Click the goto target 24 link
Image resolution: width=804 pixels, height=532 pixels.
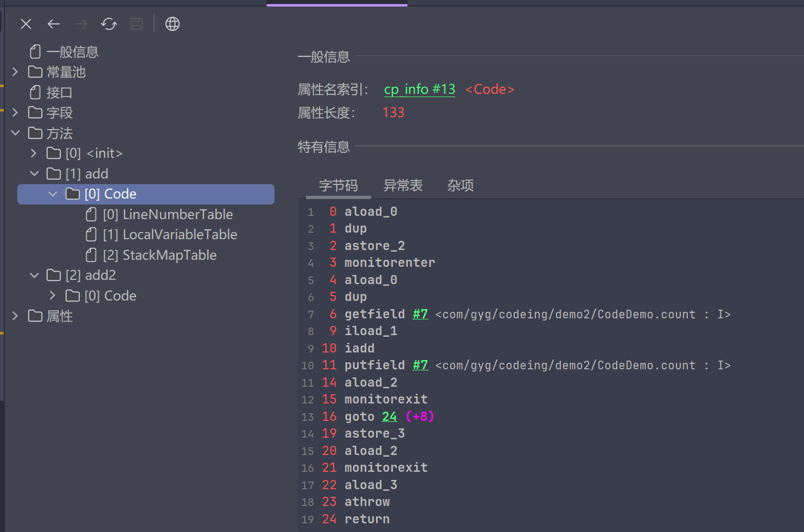coord(389,416)
